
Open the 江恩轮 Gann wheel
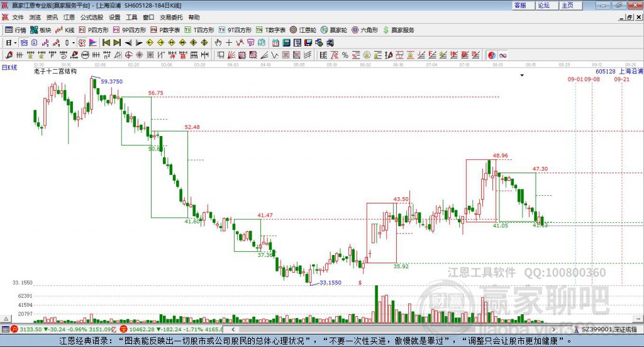303,30
